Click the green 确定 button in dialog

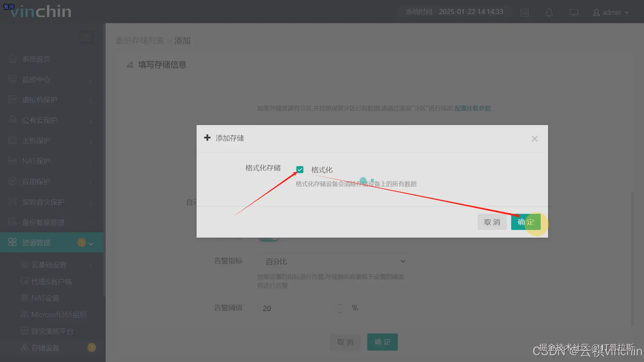526,222
